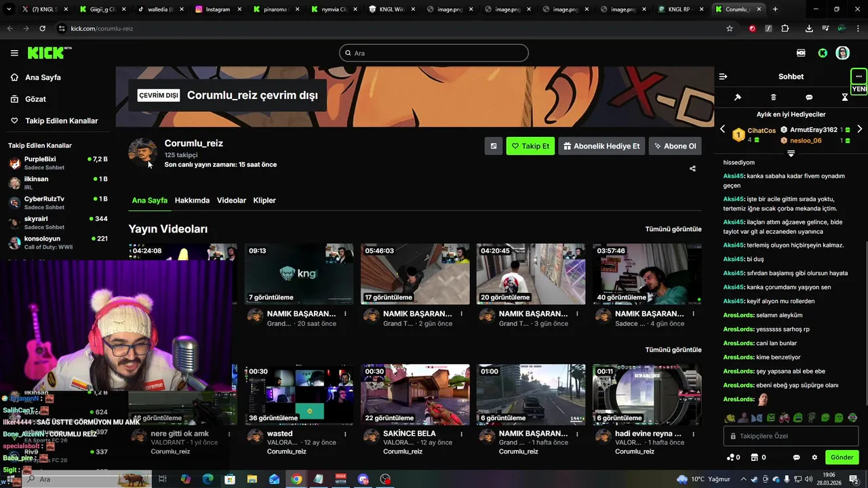Switch to the Hakkımda tab
Viewport: 868px width, 488px height.
click(x=192, y=201)
